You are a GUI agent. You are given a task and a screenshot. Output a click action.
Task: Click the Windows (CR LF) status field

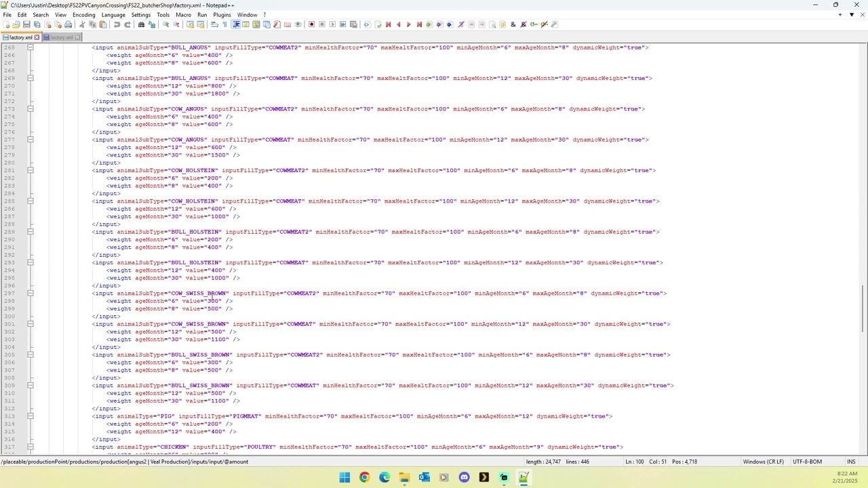click(763, 462)
